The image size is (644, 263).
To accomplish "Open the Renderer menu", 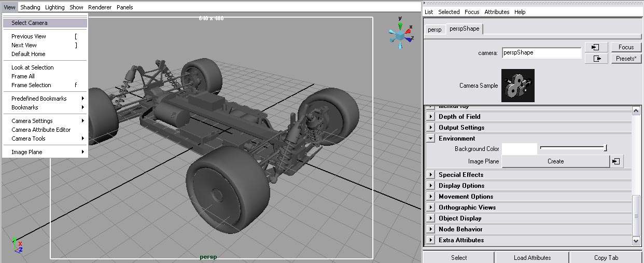I will pyautogui.click(x=100, y=7).
